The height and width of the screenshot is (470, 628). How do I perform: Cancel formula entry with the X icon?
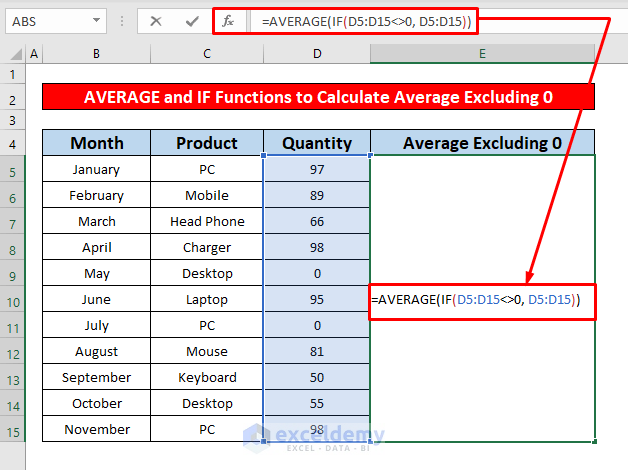coord(155,21)
